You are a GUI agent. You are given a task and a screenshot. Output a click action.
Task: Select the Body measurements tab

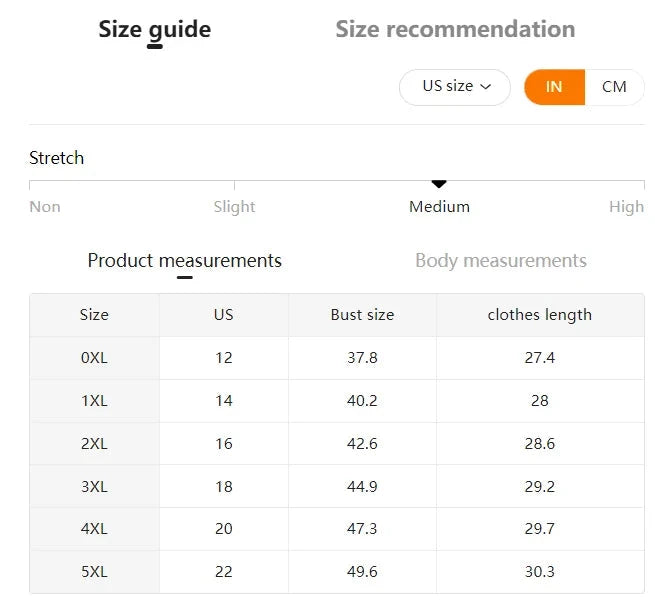[500, 261]
